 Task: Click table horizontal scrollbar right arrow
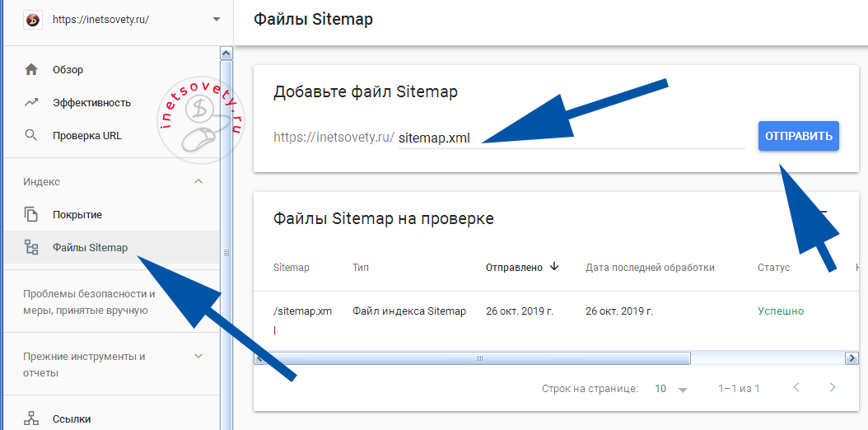[852, 358]
